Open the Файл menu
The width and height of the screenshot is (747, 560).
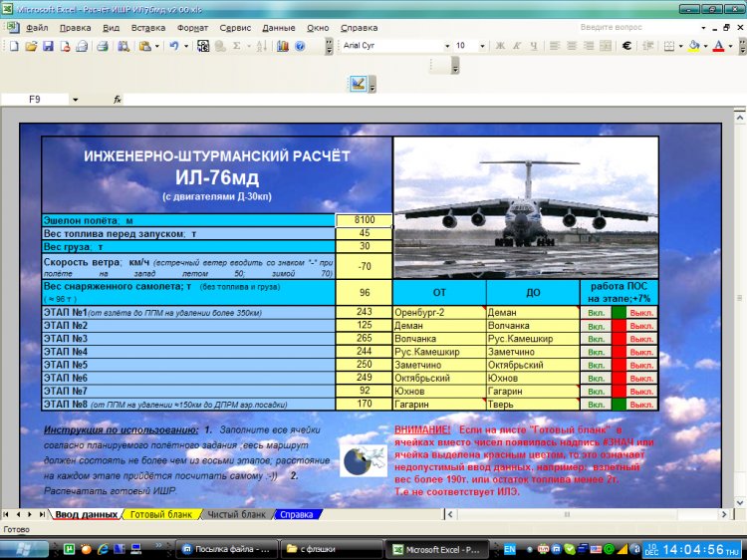[x=37, y=28]
